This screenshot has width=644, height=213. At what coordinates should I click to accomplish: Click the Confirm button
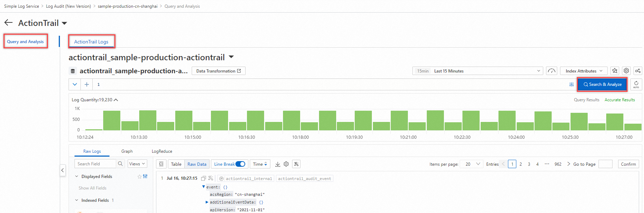tap(628, 164)
